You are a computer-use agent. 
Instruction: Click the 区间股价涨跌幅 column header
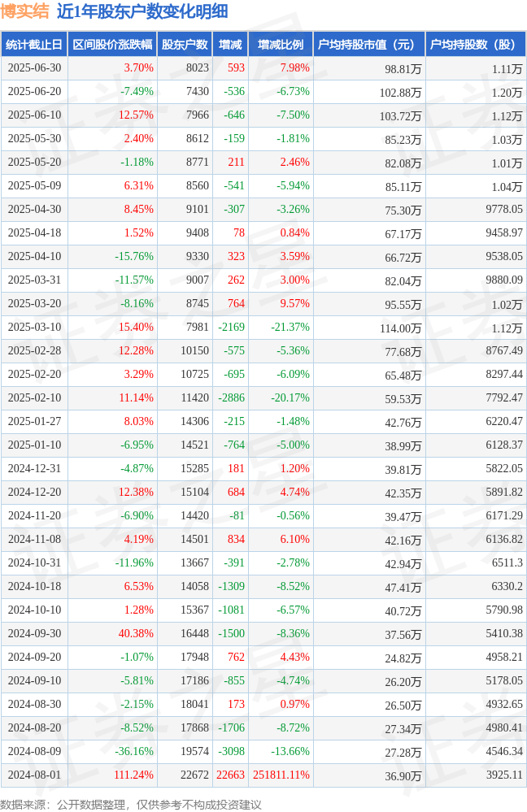pos(112,45)
